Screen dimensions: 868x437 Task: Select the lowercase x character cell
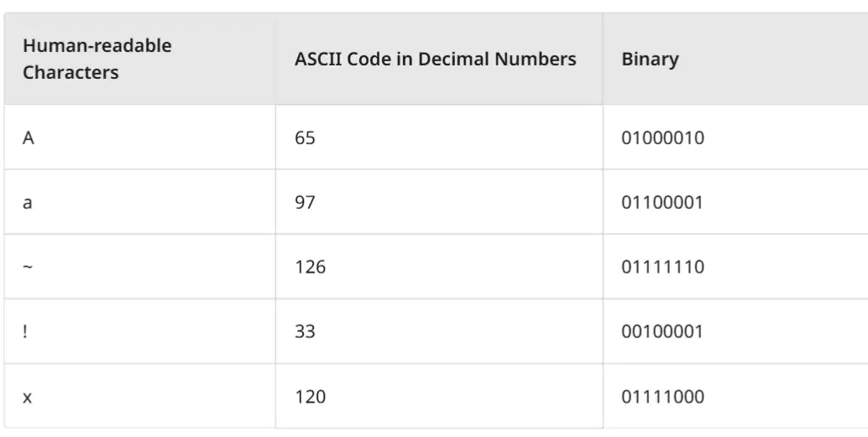(139, 396)
